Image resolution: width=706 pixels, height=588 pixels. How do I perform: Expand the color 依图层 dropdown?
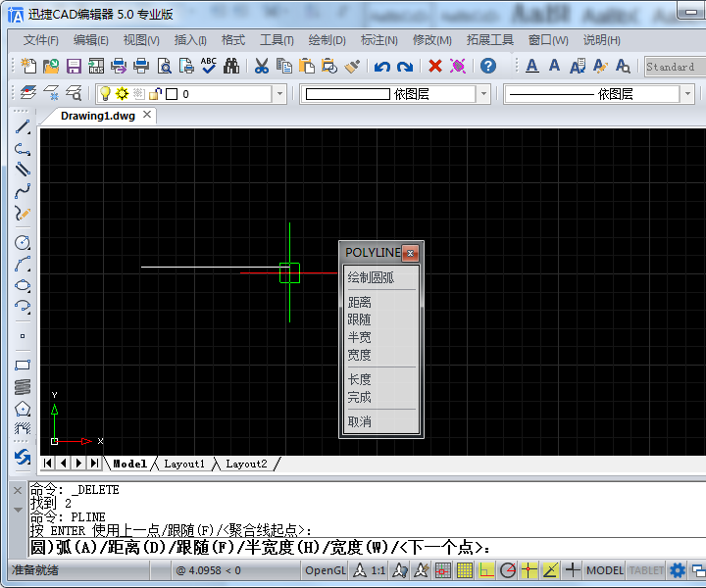point(484,93)
